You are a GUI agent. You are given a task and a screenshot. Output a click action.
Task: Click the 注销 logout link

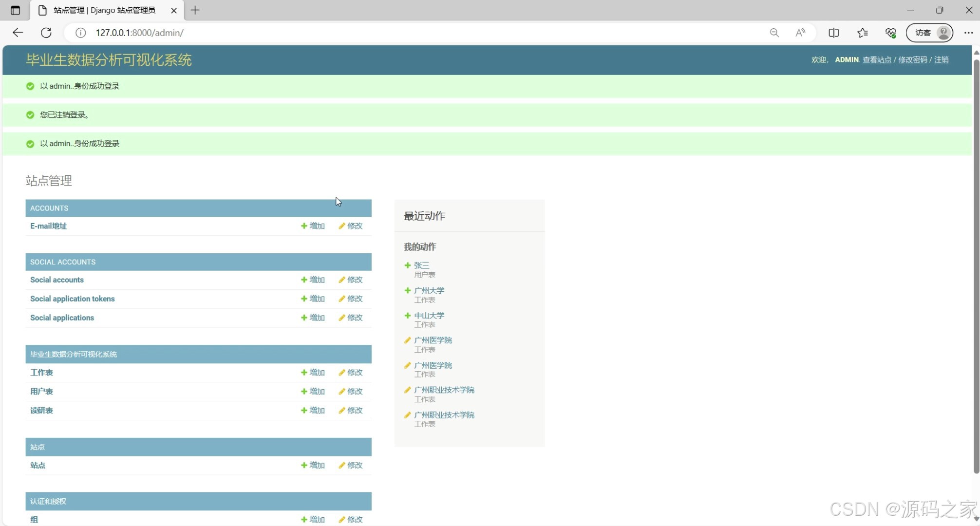tap(941, 60)
